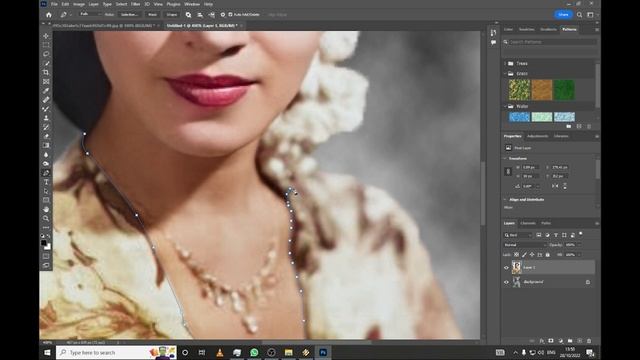The image size is (640, 360).
Task: Toggle Auto Add/Delete checkbox
Action: [x=231, y=15]
